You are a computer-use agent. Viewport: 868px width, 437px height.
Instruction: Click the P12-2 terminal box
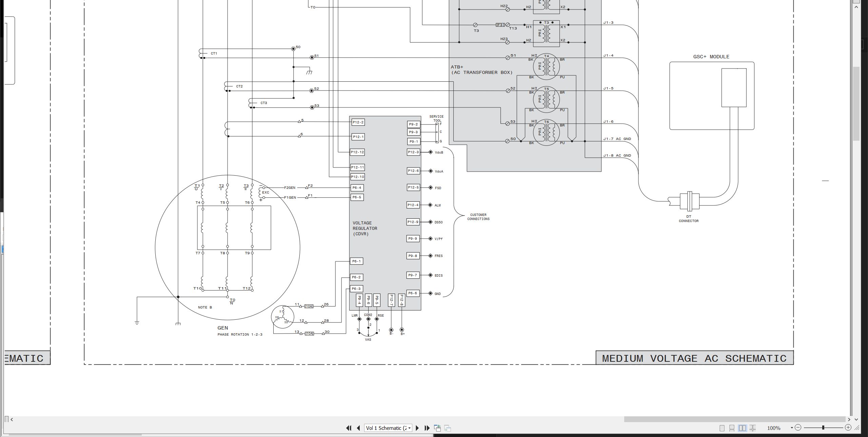click(x=358, y=122)
